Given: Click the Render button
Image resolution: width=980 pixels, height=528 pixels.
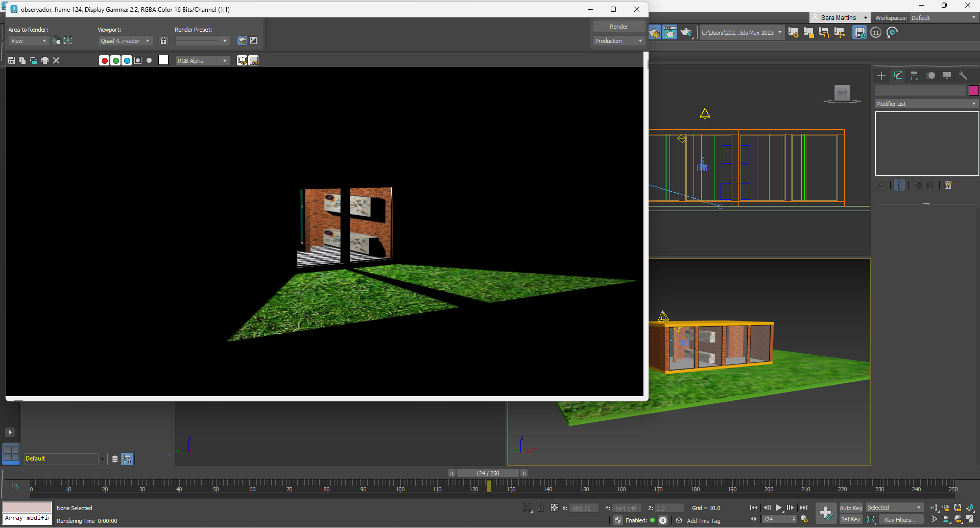Looking at the screenshot, I should (x=618, y=27).
